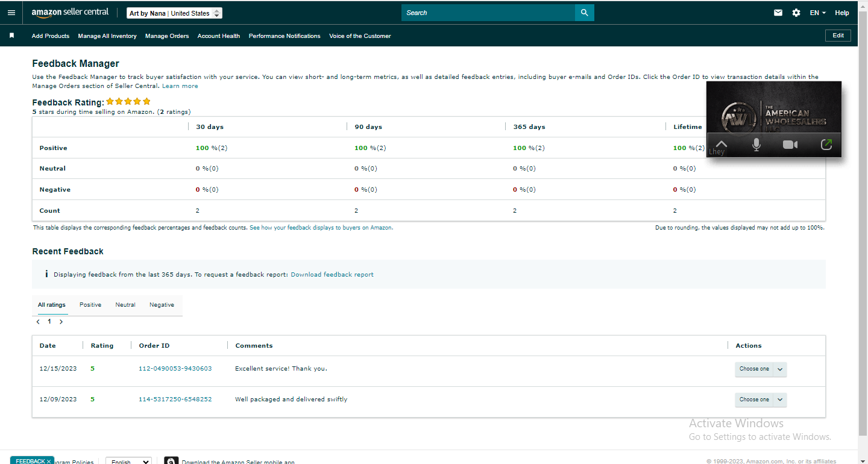Open order 114-5317250-6548252
Viewport: 868px width, 464px height.
coord(175,400)
